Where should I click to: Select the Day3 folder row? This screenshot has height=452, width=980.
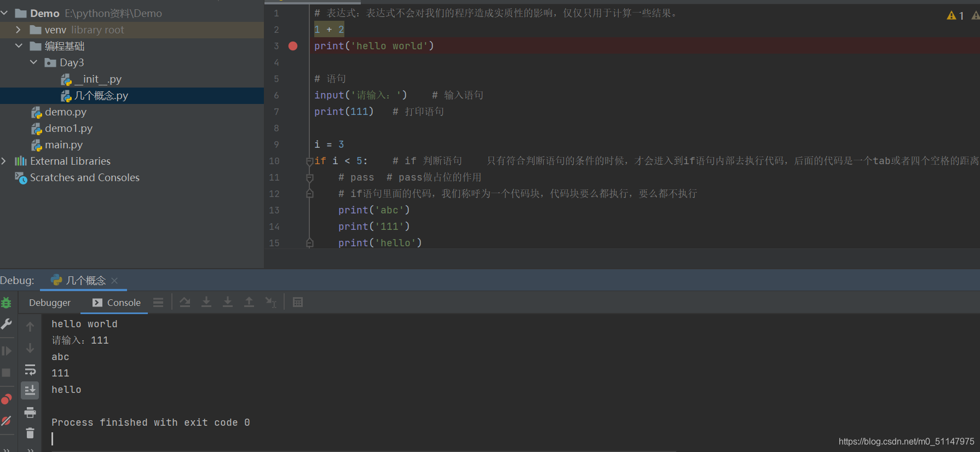point(132,62)
